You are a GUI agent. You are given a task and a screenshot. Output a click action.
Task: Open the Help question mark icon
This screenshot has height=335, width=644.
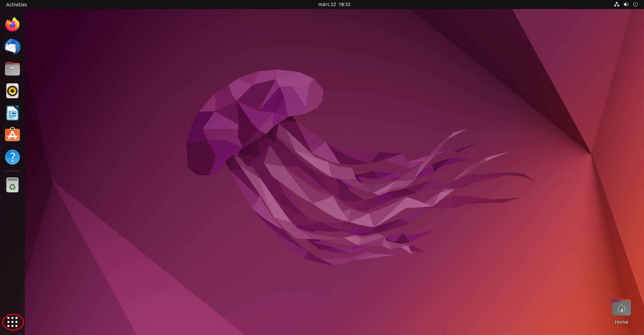pos(12,157)
